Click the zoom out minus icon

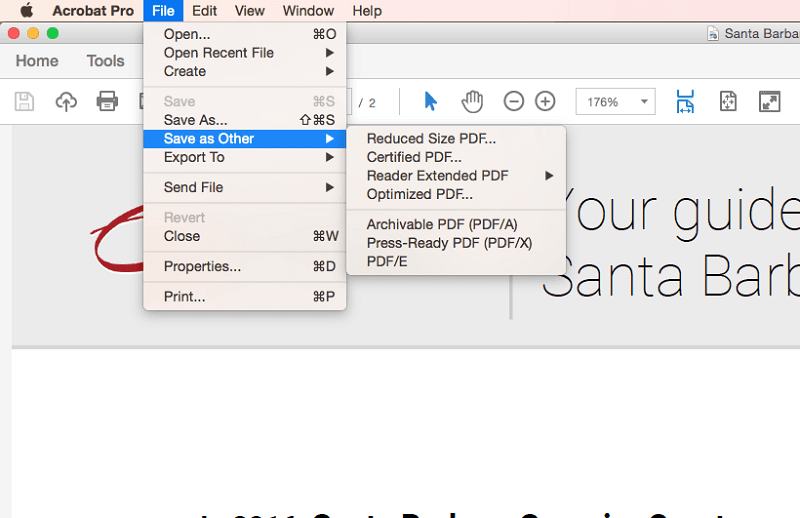(x=513, y=101)
